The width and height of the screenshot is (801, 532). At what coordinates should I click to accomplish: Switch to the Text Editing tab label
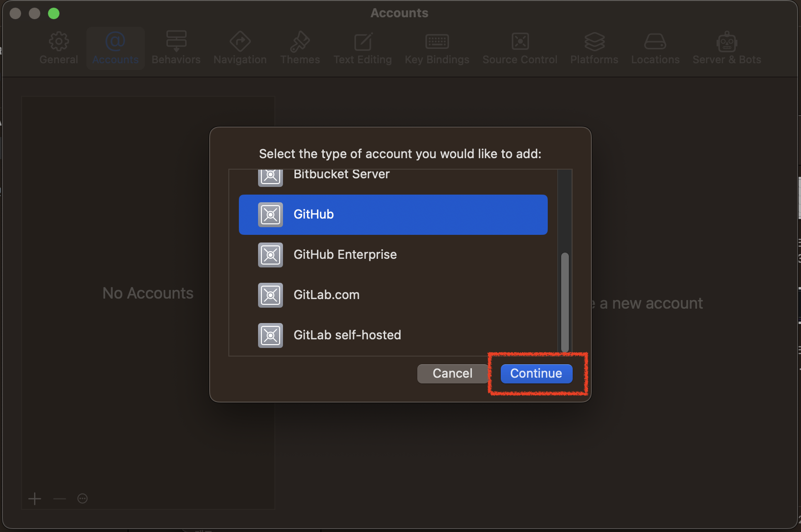coord(363,59)
